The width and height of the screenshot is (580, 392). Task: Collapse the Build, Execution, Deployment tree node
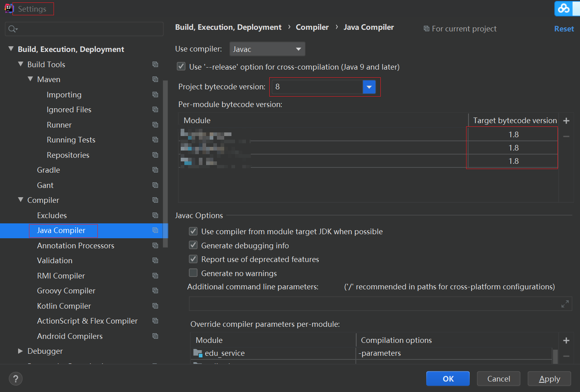[11, 49]
